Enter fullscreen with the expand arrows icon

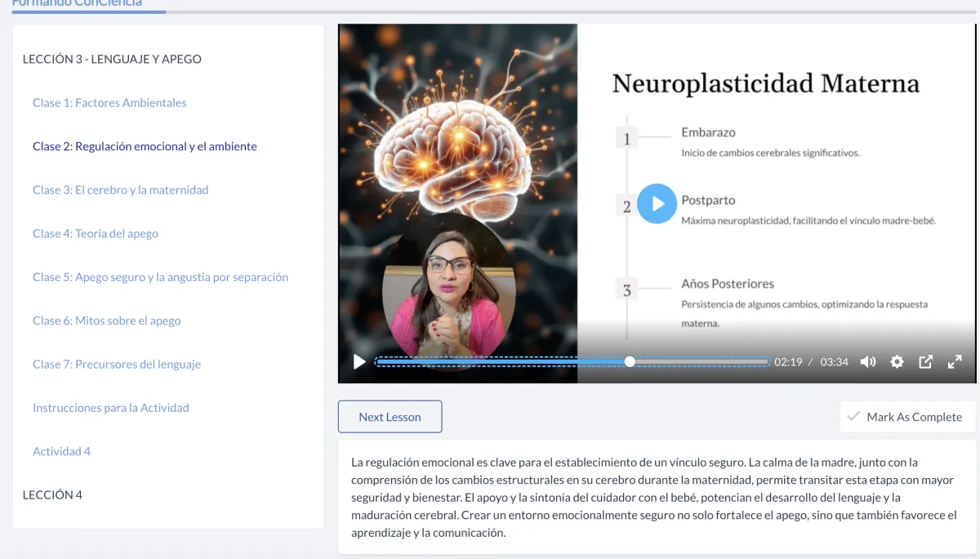pyautogui.click(x=954, y=362)
